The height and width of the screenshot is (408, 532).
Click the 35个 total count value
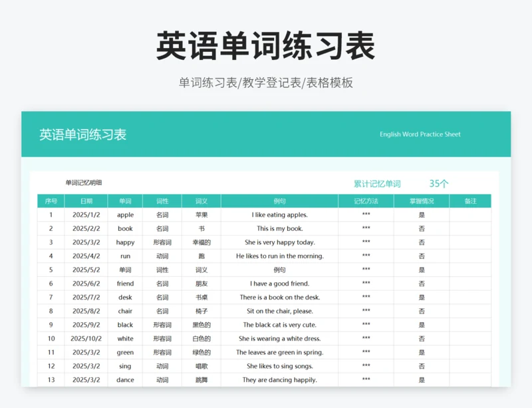pyautogui.click(x=439, y=184)
